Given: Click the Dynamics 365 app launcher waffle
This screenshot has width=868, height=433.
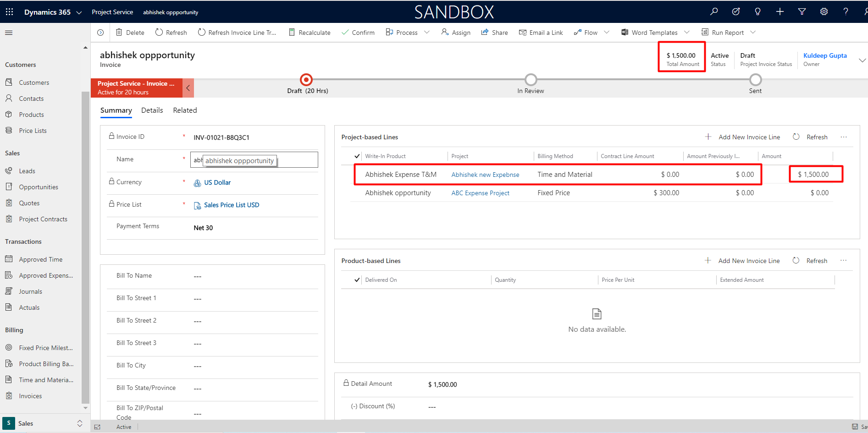Looking at the screenshot, I should pyautogui.click(x=9, y=12).
